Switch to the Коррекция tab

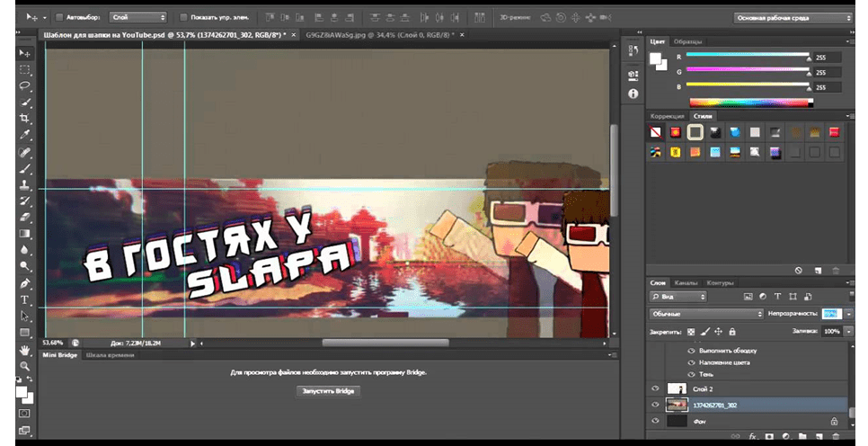coord(667,116)
